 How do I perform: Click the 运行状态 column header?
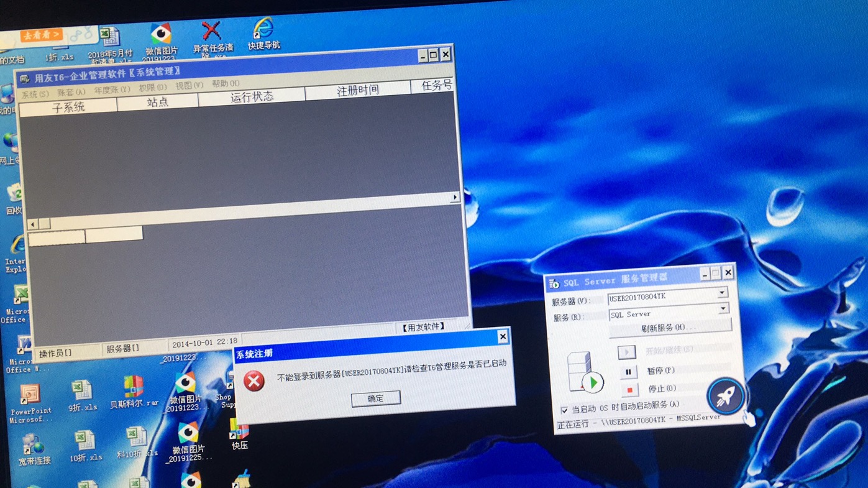[252, 96]
